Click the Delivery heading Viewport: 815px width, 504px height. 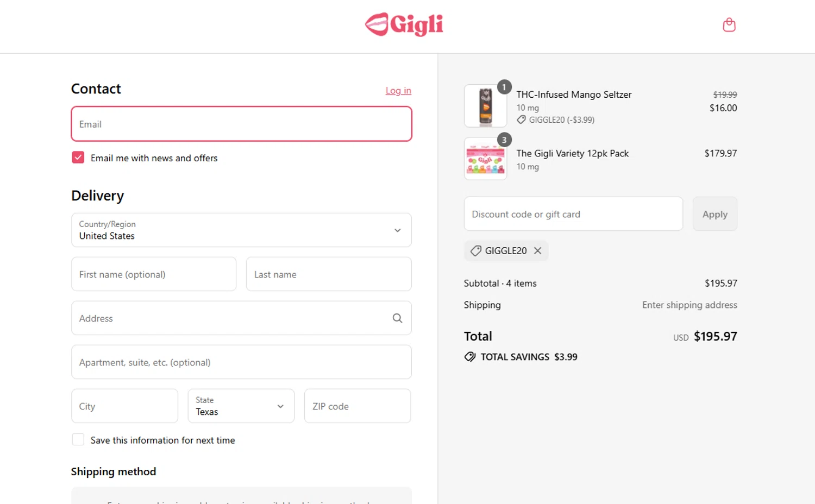[98, 196]
